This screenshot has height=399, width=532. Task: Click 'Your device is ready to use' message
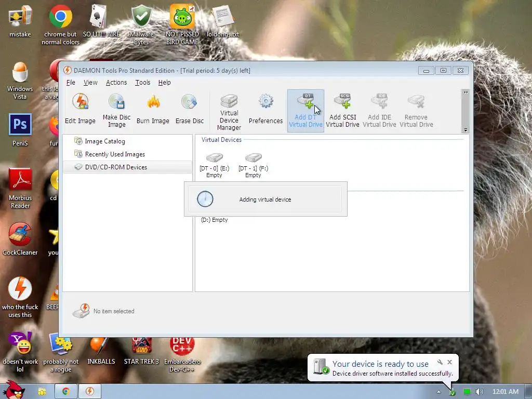(x=380, y=364)
